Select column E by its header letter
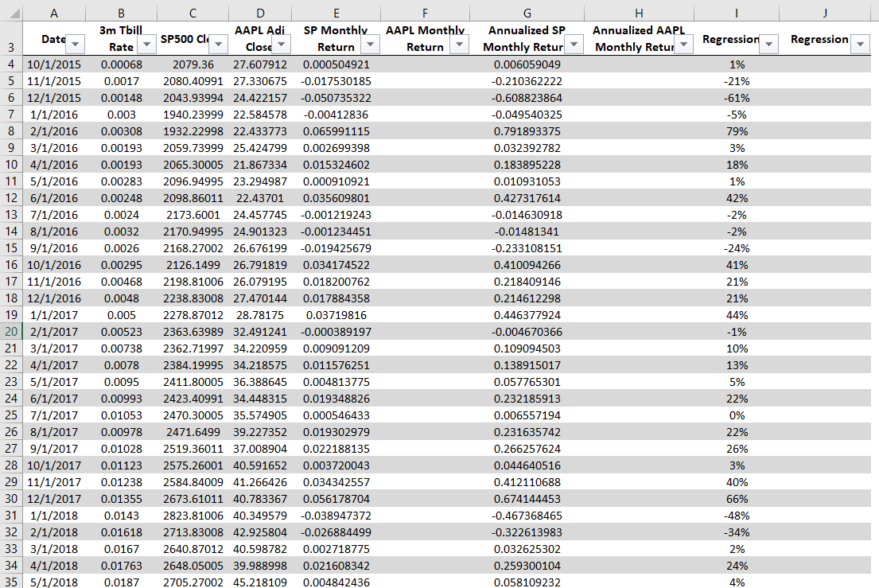Image resolution: width=879 pixels, height=588 pixels. point(336,12)
